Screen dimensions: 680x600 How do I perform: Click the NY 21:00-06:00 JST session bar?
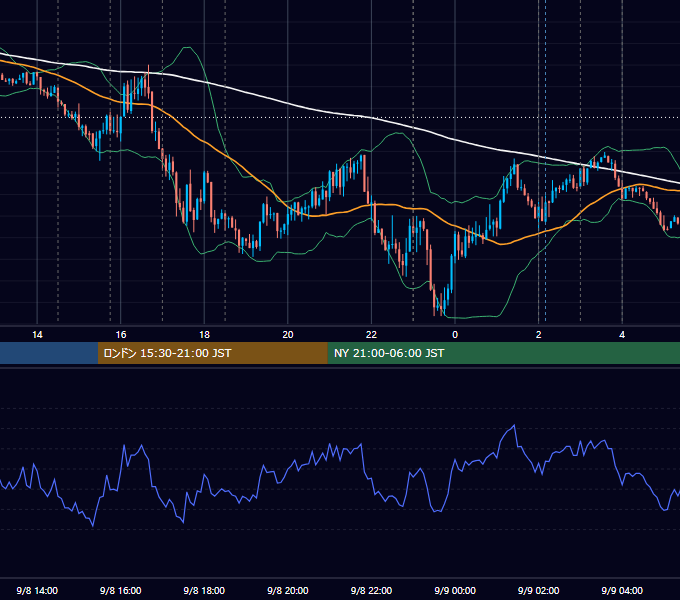click(503, 353)
